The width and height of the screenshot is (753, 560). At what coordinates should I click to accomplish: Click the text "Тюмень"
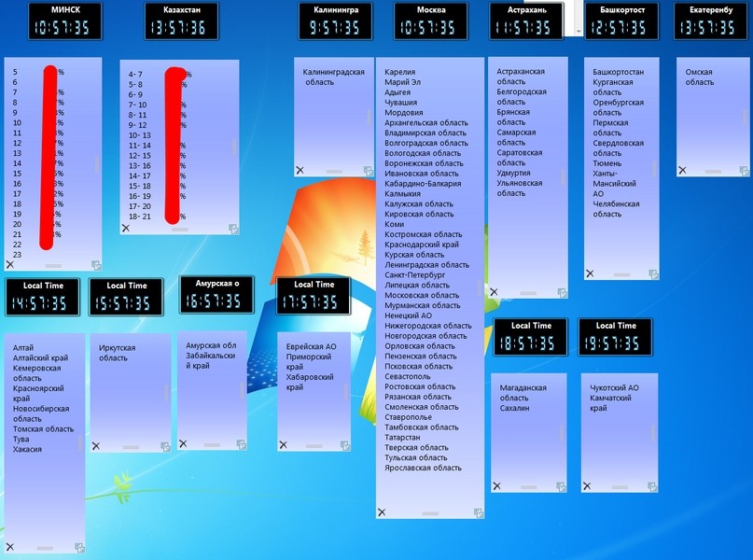click(607, 163)
